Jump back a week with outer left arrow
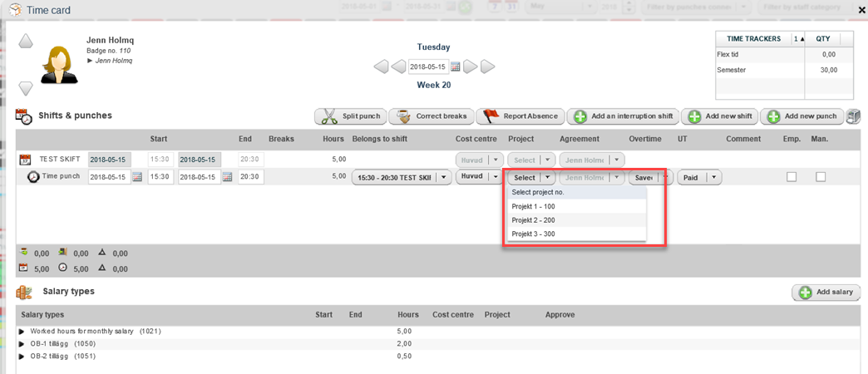 382,67
